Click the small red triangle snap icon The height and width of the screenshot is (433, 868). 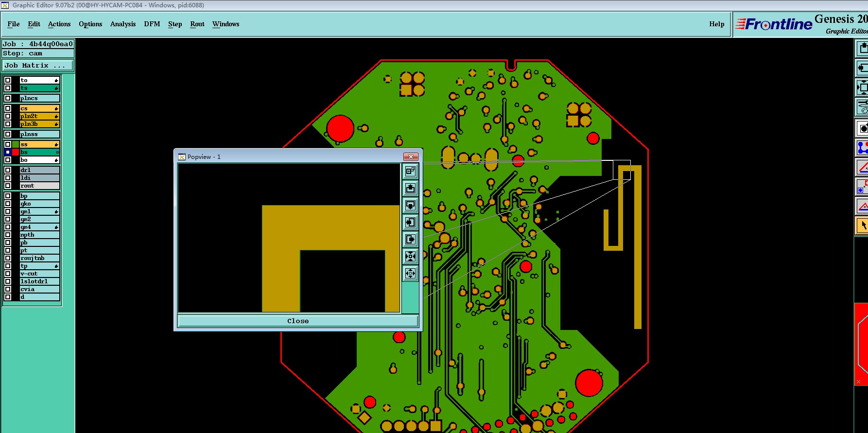pos(862,207)
